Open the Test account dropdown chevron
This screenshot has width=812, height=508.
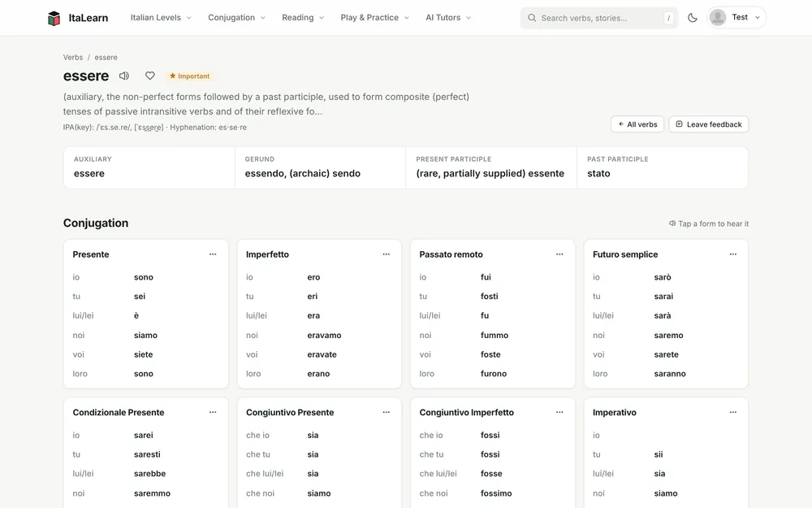pos(758,18)
